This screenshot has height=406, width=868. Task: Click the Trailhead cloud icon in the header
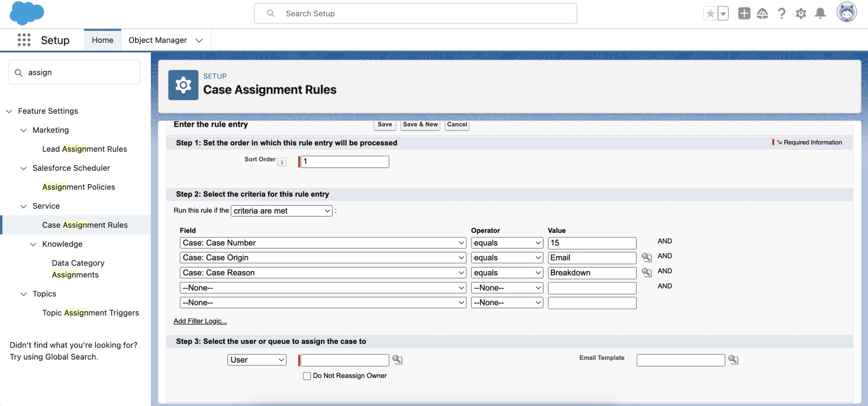point(762,13)
